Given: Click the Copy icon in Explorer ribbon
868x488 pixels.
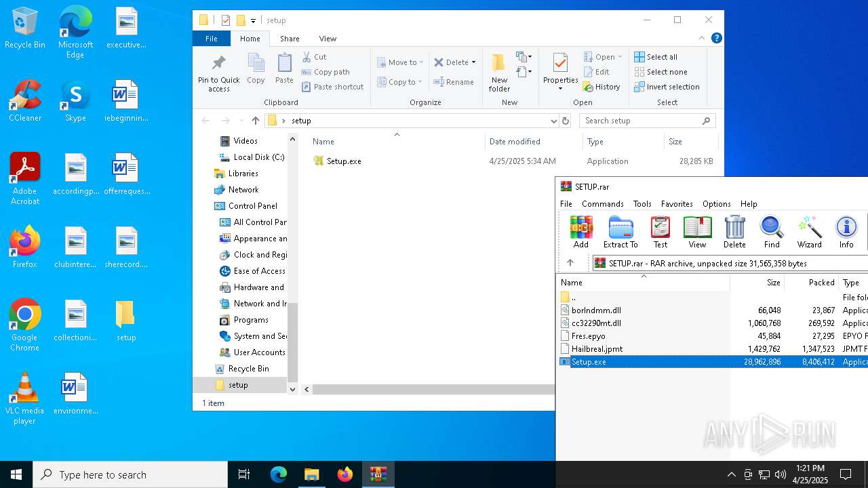Looking at the screenshot, I should coord(256,69).
